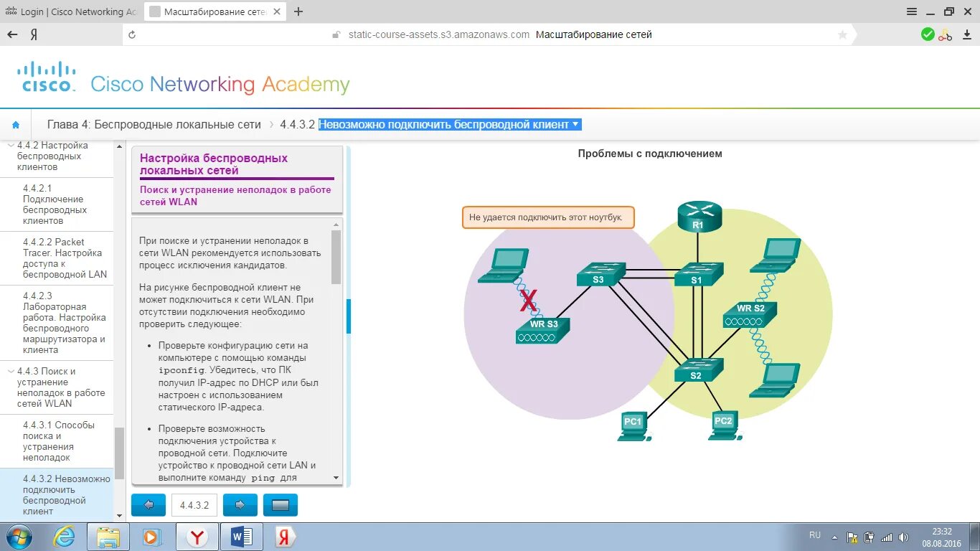Open 4.4.2.1 Подключение беспроводных клиентов

(x=57, y=204)
